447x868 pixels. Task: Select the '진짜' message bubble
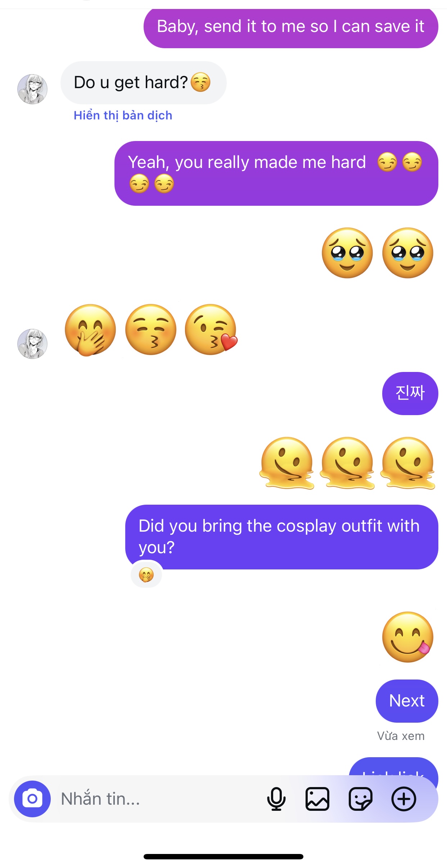click(410, 393)
